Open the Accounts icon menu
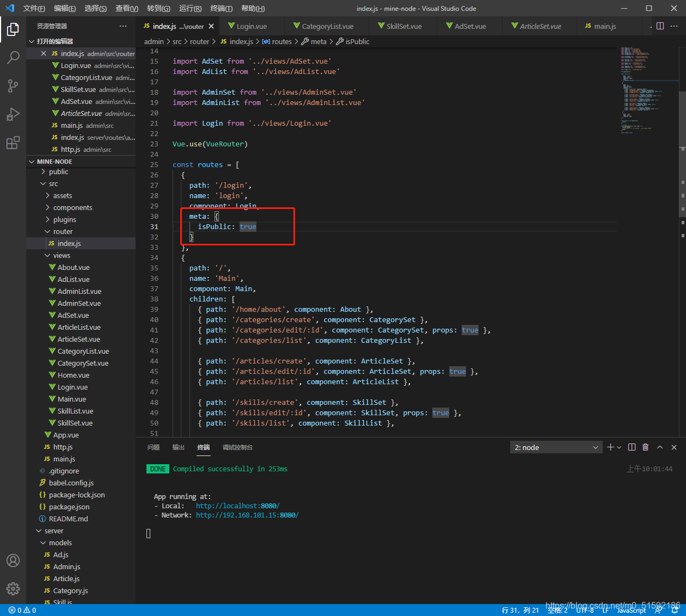 pyautogui.click(x=13, y=560)
